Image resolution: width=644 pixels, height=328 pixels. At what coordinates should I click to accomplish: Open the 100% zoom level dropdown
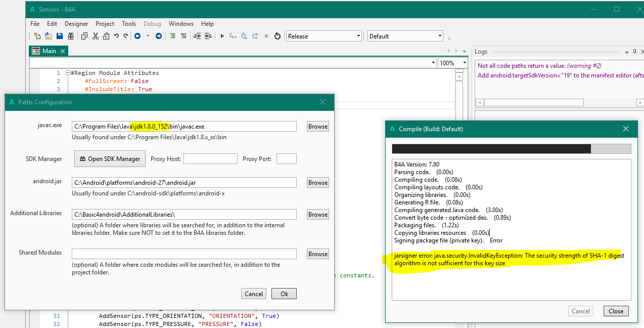pos(465,63)
